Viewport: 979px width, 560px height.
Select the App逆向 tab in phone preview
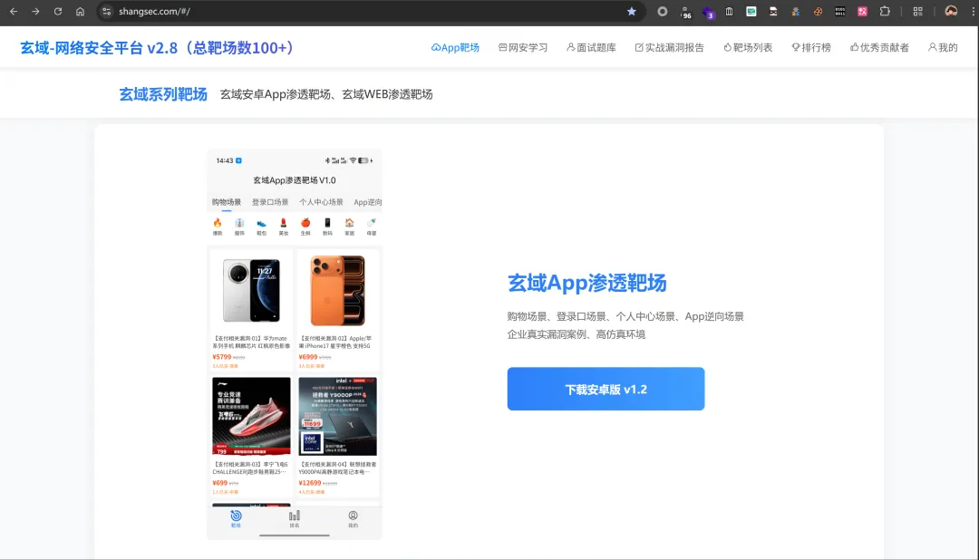(368, 202)
